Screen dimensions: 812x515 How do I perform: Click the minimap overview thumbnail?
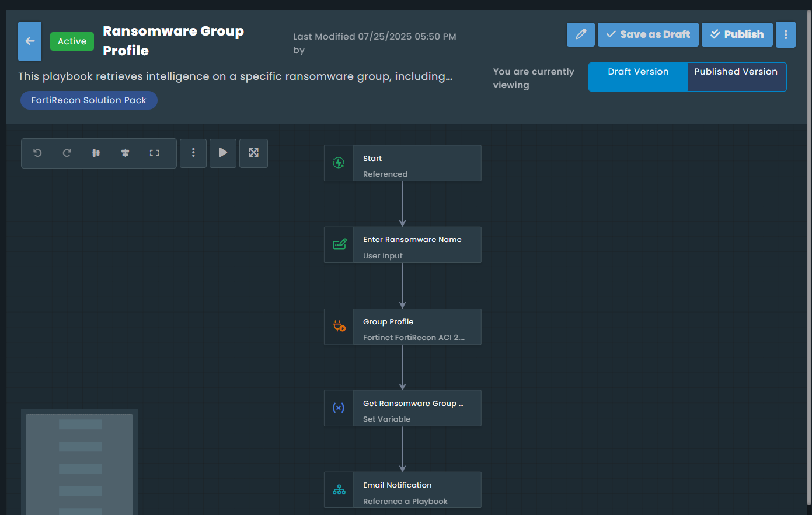pyautogui.click(x=79, y=463)
